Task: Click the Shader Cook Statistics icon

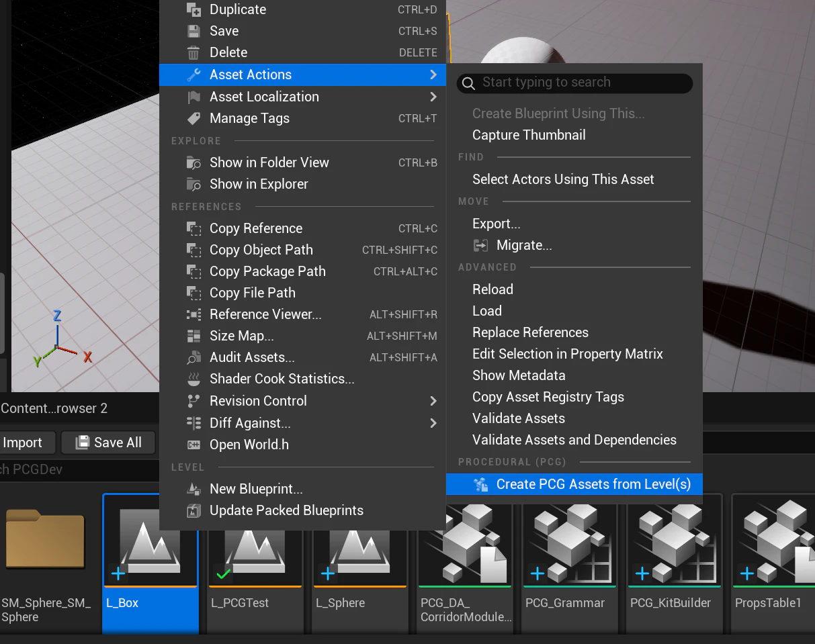Action: (194, 379)
